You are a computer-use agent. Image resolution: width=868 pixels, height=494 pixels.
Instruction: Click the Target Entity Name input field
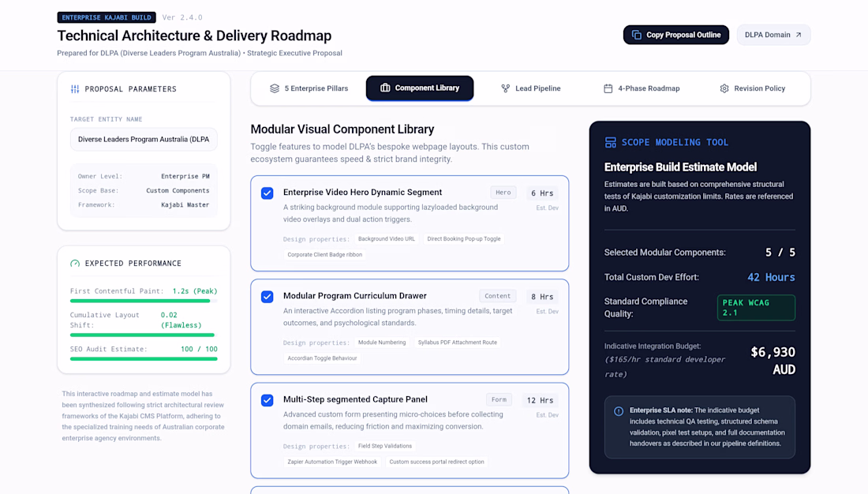pyautogui.click(x=144, y=140)
